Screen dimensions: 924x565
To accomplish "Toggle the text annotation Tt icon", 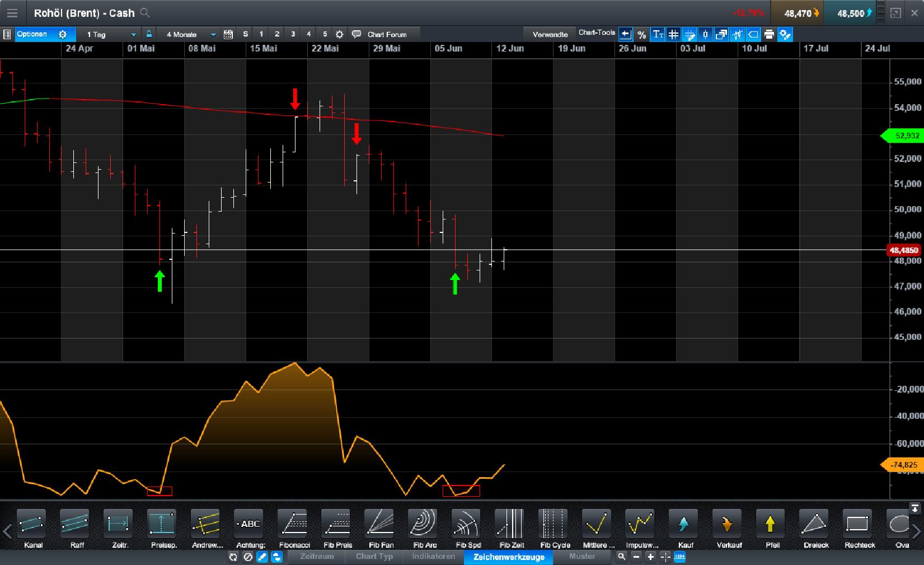I will pyautogui.click(x=657, y=34).
